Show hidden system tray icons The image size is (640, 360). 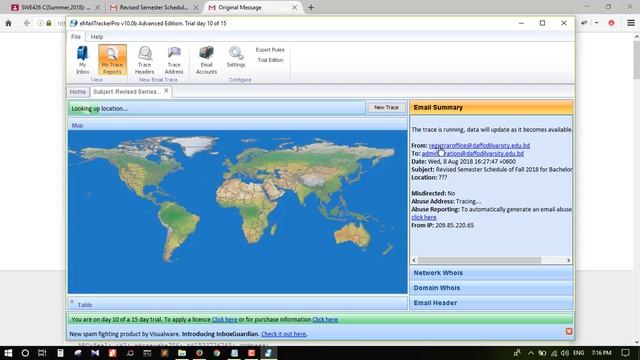(x=531, y=353)
